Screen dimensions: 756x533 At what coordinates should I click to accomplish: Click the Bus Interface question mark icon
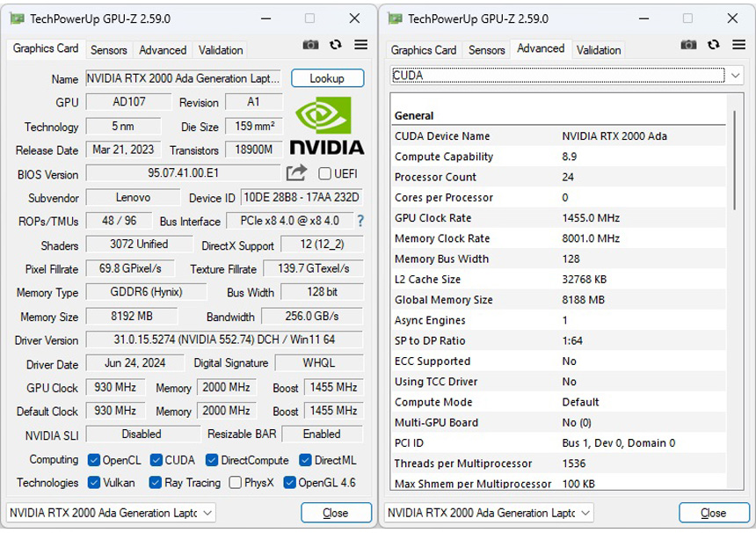[360, 221]
